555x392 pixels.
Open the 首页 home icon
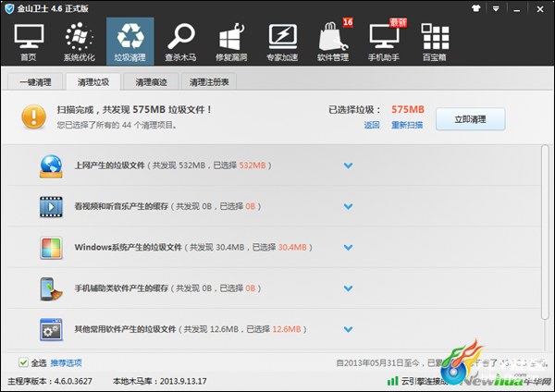[29, 42]
